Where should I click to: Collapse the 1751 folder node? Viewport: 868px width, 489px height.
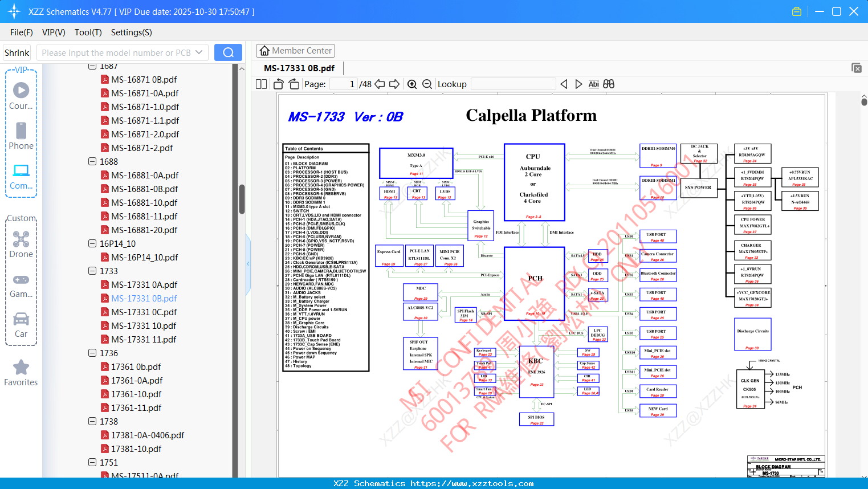point(92,462)
